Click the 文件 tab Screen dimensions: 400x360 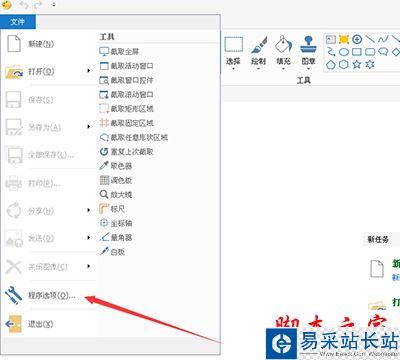(x=17, y=22)
